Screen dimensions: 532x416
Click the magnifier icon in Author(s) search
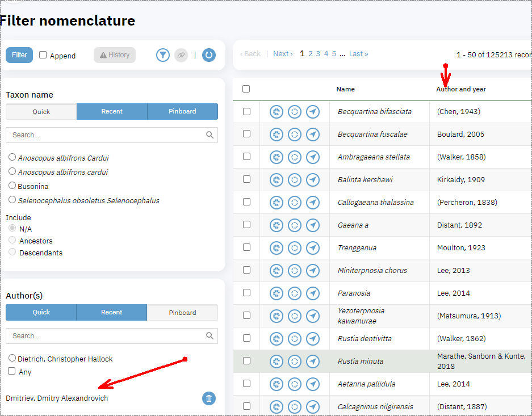pyautogui.click(x=210, y=336)
